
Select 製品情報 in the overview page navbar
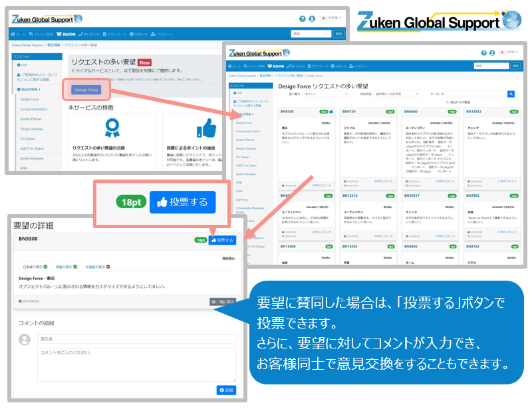pyautogui.click(x=66, y=35)
